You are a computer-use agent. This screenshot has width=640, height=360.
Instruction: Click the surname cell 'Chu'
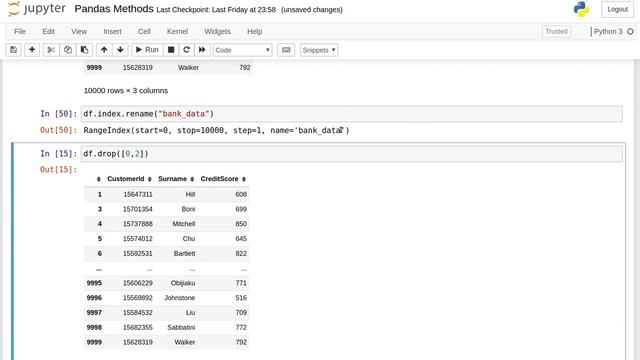pyautogui.click(x=189, y=238)
